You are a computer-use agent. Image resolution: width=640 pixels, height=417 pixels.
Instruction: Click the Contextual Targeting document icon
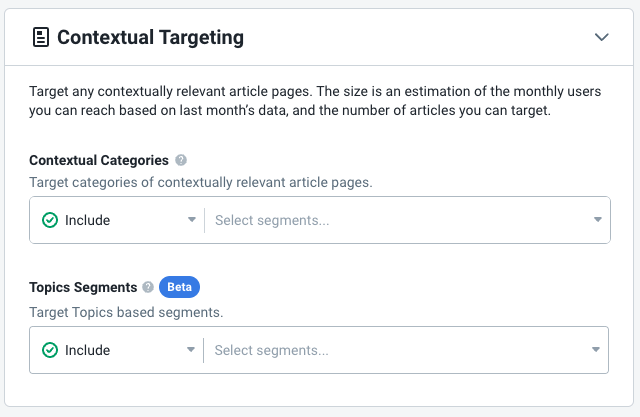[41, 37]
